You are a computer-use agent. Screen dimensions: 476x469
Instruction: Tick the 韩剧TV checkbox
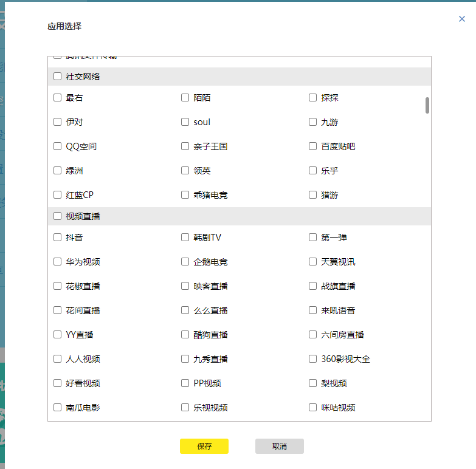[x=185, y=237]
